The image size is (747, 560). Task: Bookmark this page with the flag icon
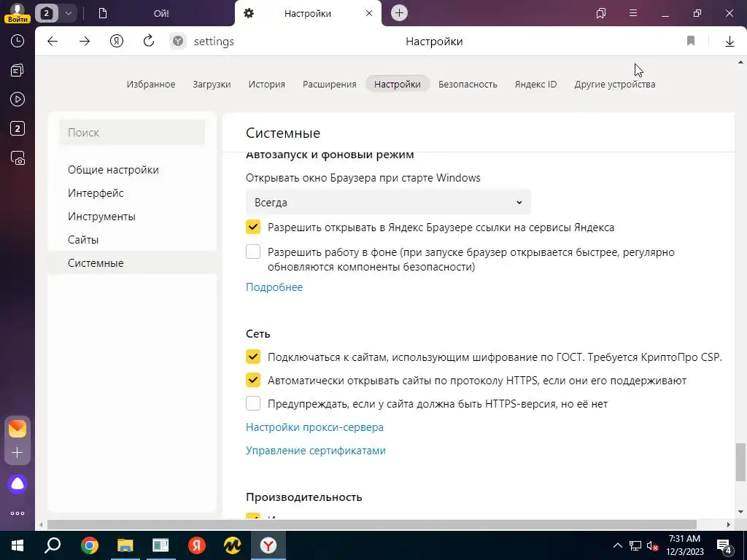(691, 42)
